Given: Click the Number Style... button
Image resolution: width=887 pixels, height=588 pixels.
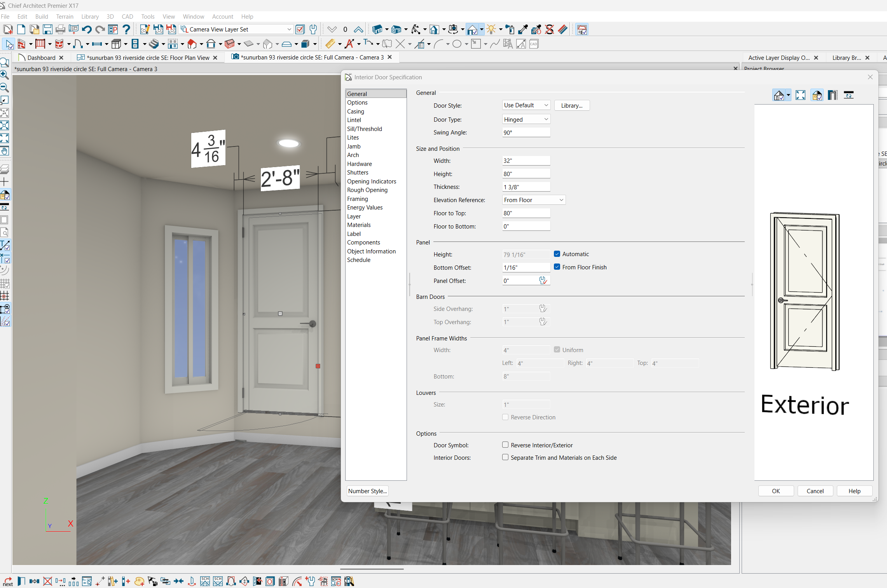Looking at the screenshot, I should coord(367,491).
